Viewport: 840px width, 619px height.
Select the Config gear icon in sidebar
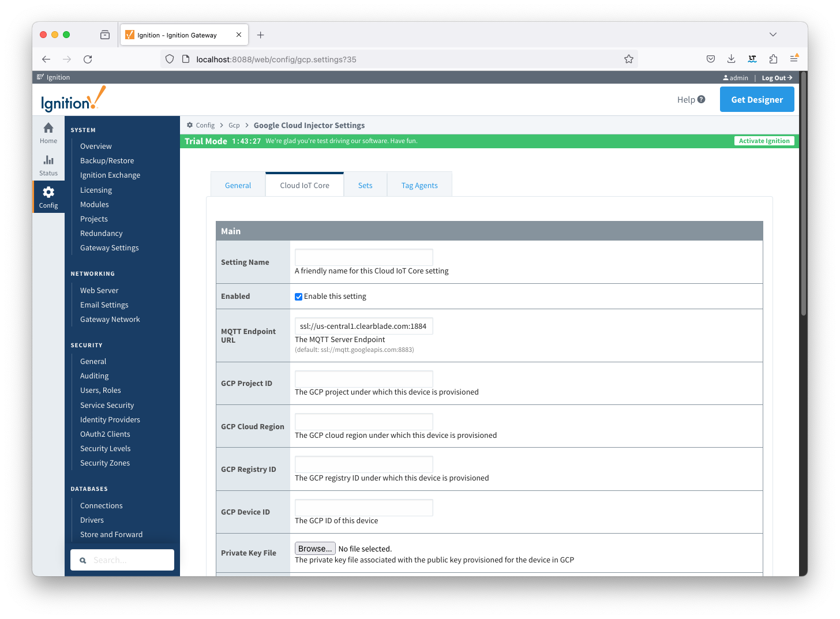click(x=48, y=193)
